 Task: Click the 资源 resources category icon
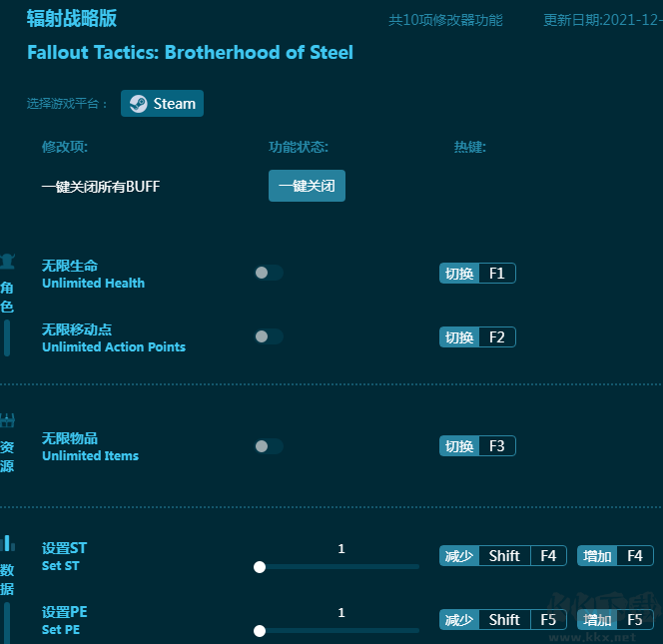tap(7, 420)
